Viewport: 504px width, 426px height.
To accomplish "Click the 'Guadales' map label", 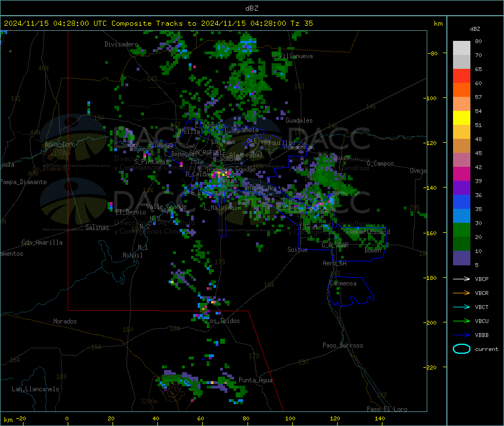I will coord(299,120).
